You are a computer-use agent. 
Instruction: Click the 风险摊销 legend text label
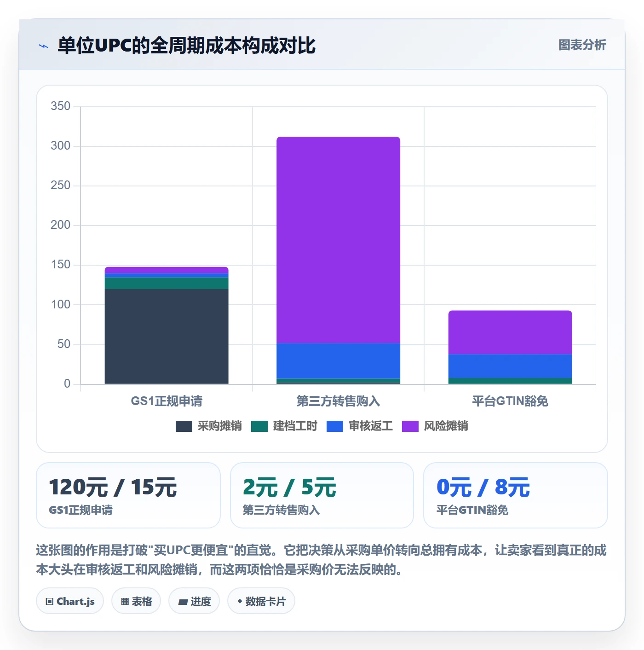(x=446, y=426)
